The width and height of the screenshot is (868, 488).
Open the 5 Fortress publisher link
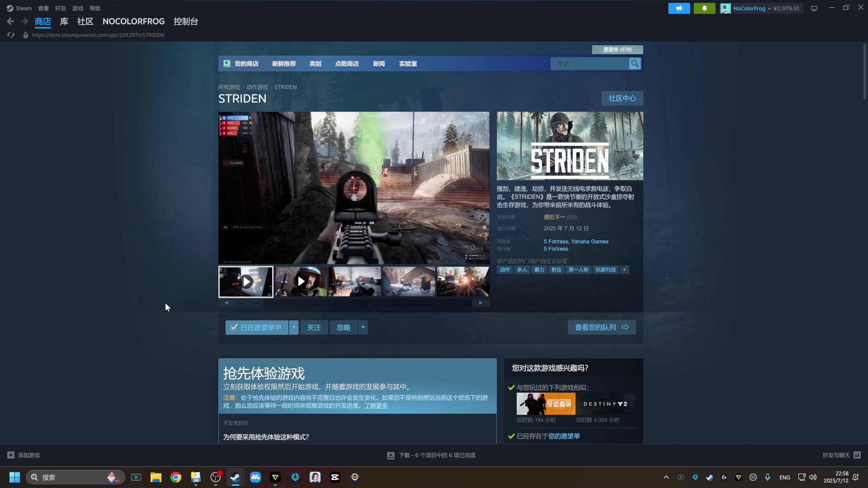[556, 249]
